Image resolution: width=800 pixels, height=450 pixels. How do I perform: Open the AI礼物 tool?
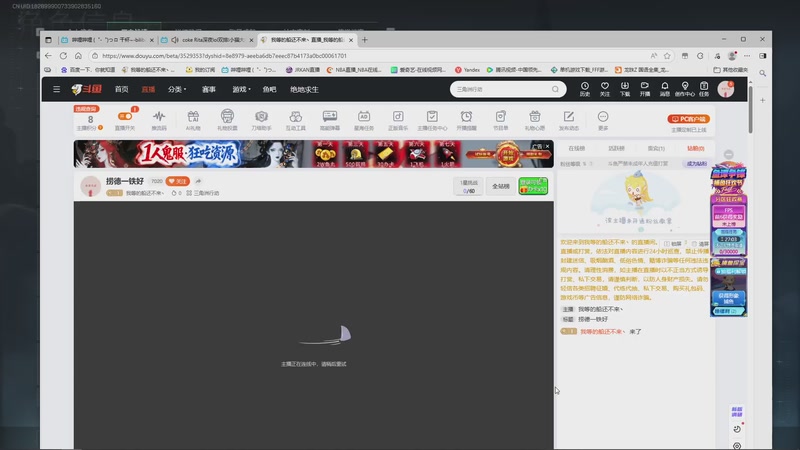point(193,120)
